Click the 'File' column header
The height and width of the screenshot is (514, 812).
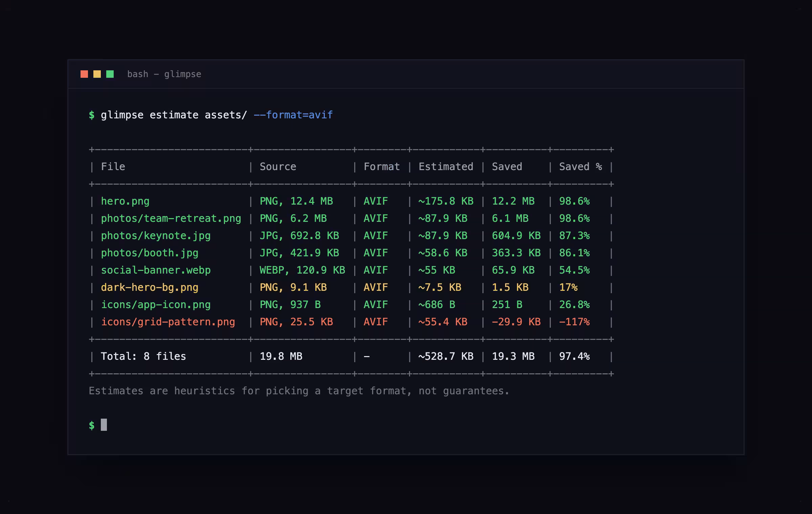(113, 167)
